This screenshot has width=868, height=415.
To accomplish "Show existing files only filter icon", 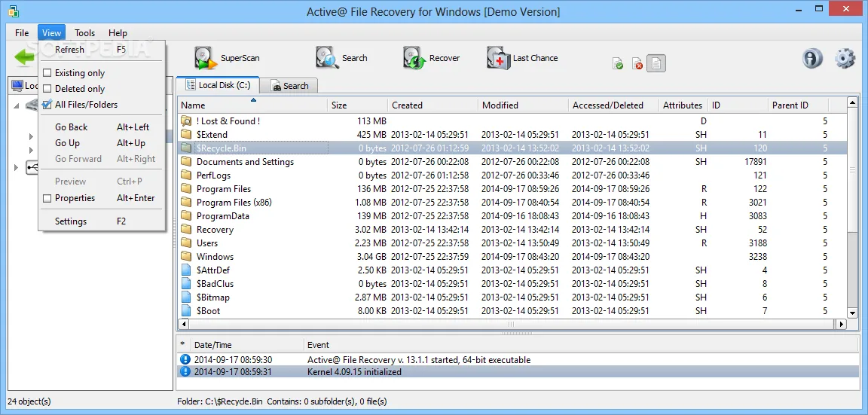I will click(x=619, y=64).
